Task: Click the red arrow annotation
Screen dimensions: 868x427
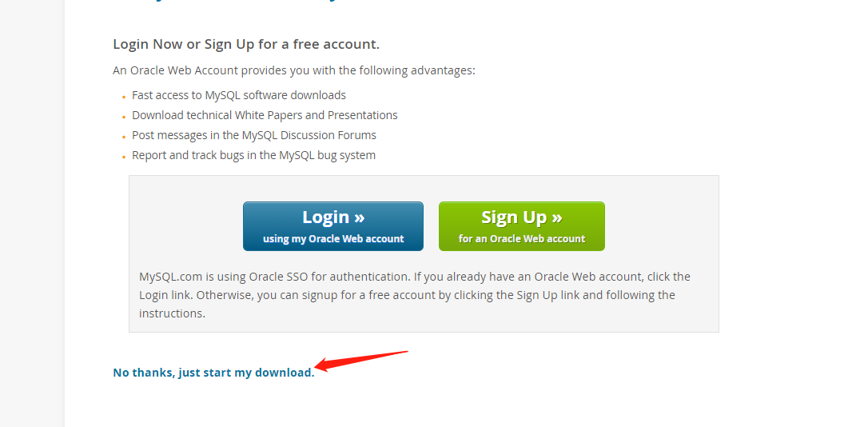Action: (x=361, y=361)
